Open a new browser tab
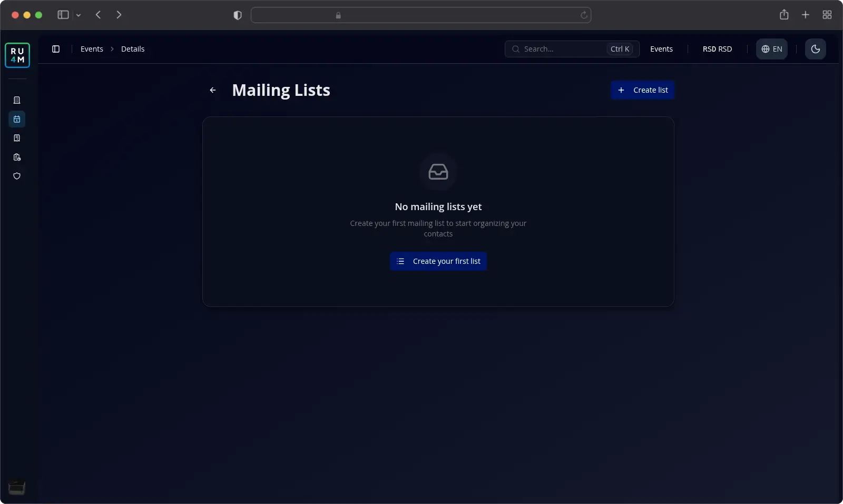 click(x=805, y=15)
